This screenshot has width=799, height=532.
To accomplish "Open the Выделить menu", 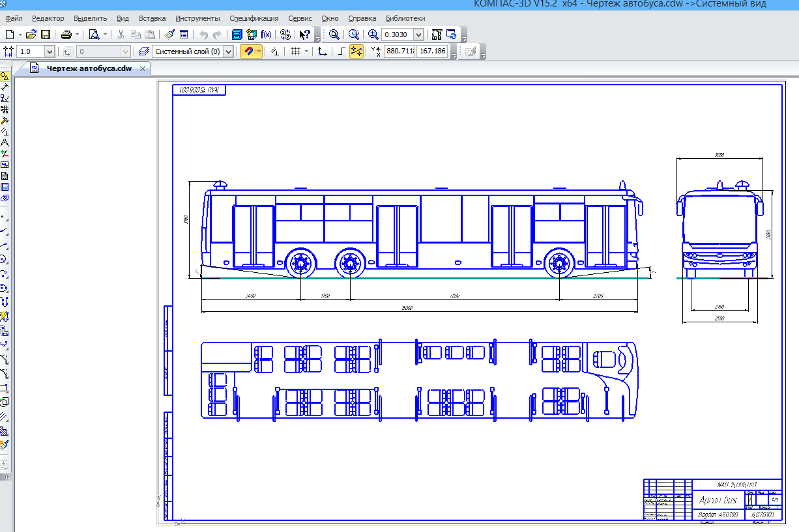I will pos(91,18).
